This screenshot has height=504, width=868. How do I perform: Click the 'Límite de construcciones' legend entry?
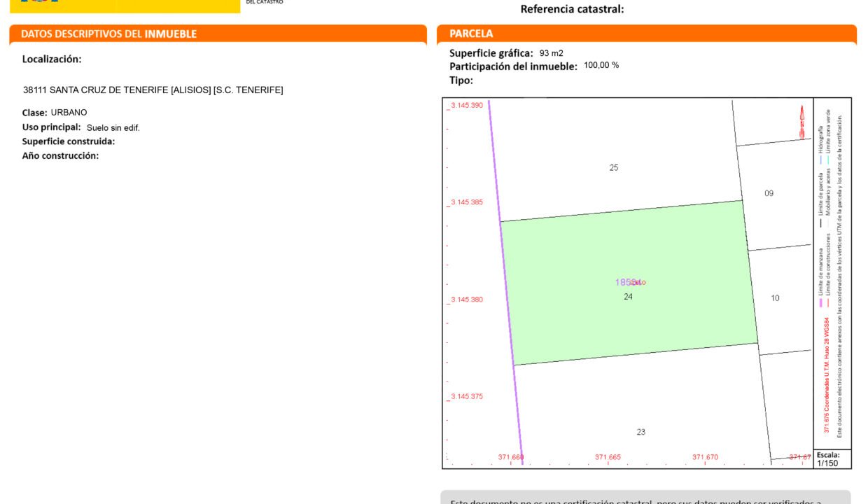click(x=829, y=264)
